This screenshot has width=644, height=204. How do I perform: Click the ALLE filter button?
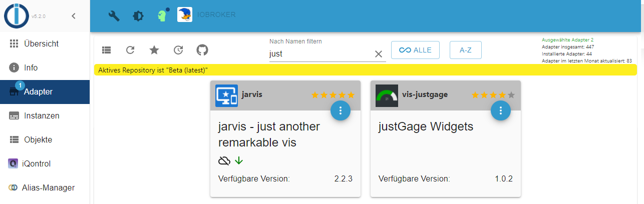(x=415, y=50)
